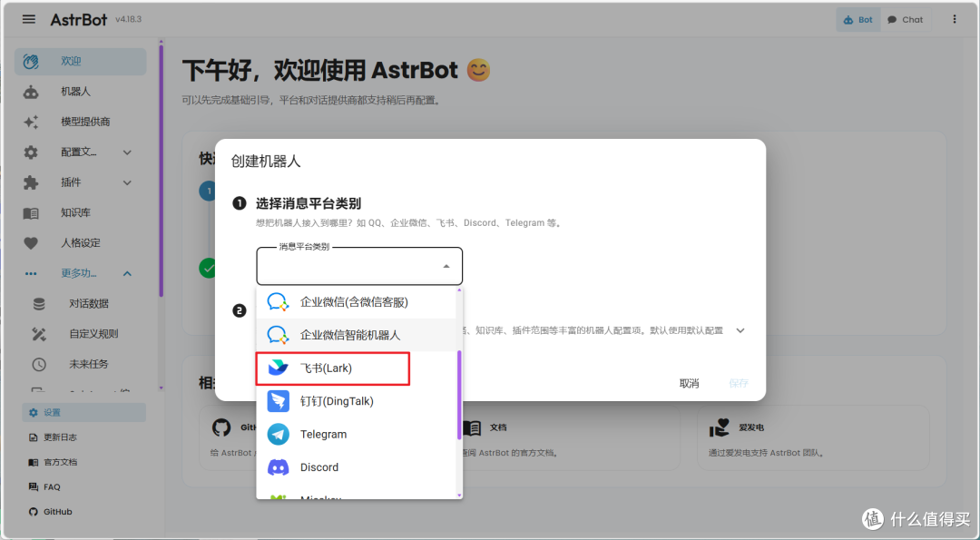The width and height of the screenshot is (980, 540).
Task: Open the three-dot menu at top right
Action: point(955,19)
